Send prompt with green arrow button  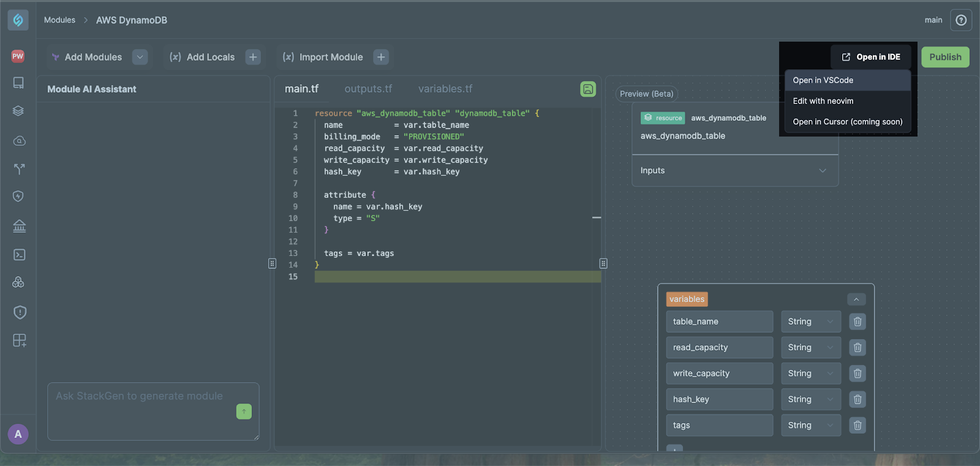pyautogui.click(x=244, y=412)
